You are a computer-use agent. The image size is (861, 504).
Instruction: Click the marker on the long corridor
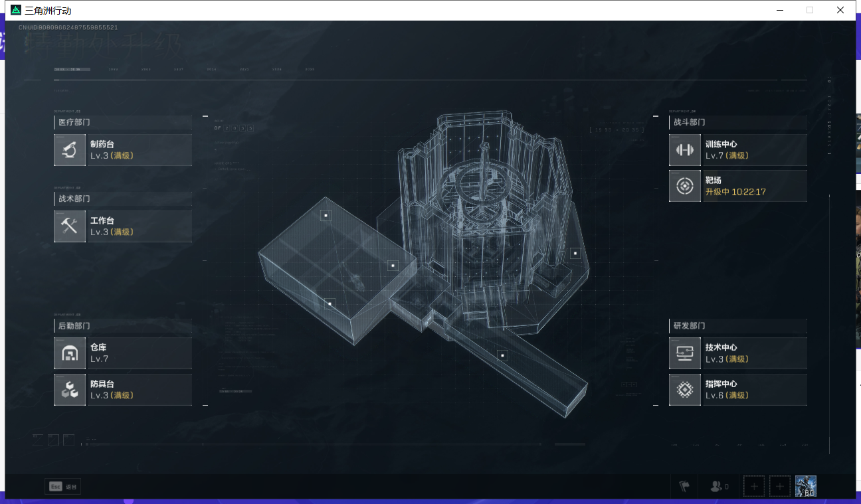[x=503, y=355]
